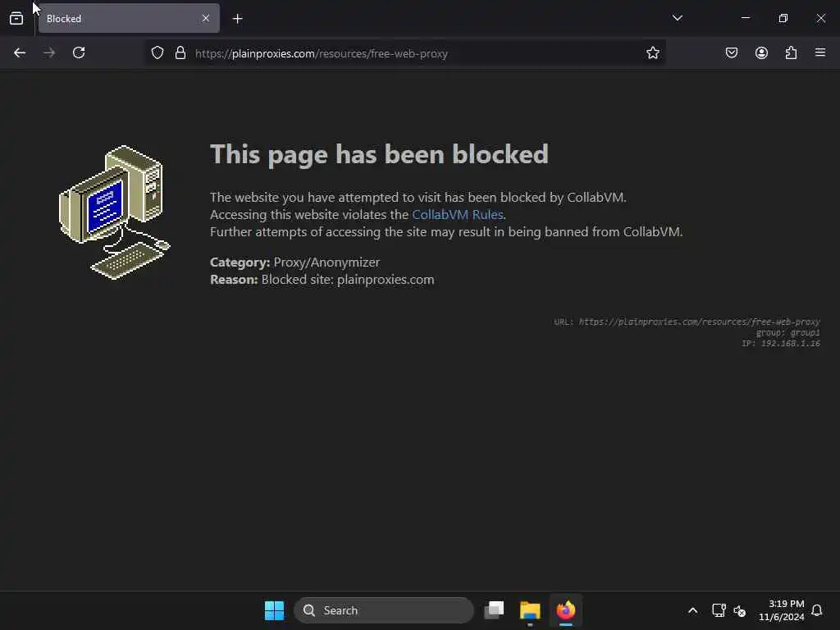Close the Blocked tab
Viewport: 840px width, 630px height.
point(206,18)
